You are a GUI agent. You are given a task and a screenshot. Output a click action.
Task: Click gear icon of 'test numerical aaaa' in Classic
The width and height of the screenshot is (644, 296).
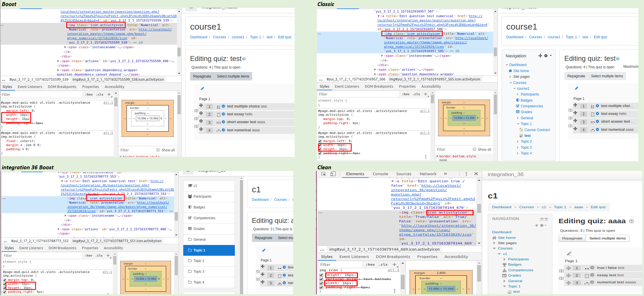pyautogui.click(x=597, y=130)
